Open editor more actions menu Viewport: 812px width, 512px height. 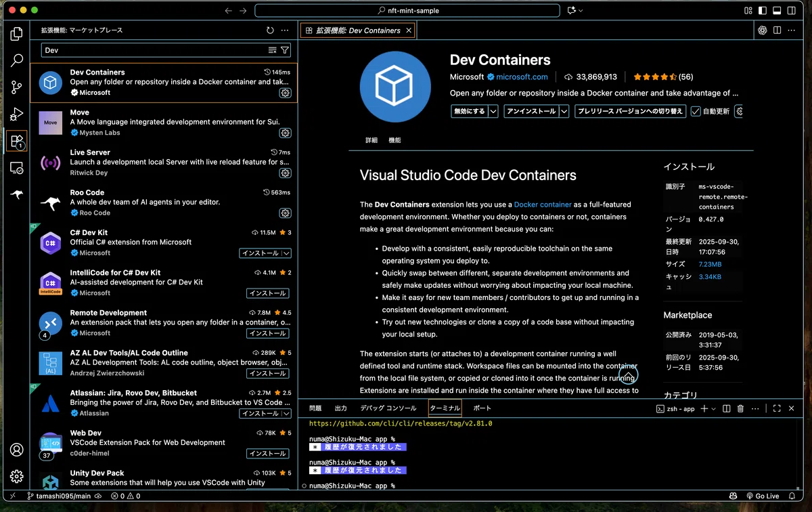792,30
